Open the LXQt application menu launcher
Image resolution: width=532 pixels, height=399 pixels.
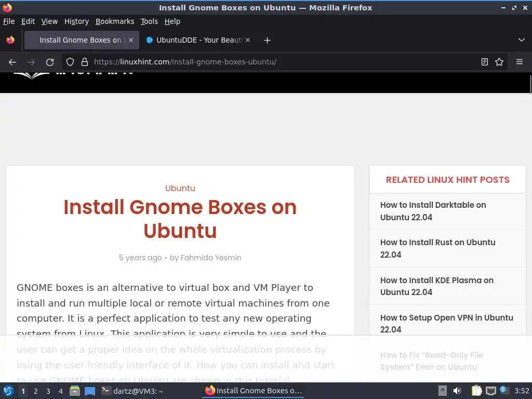point(8,391)
